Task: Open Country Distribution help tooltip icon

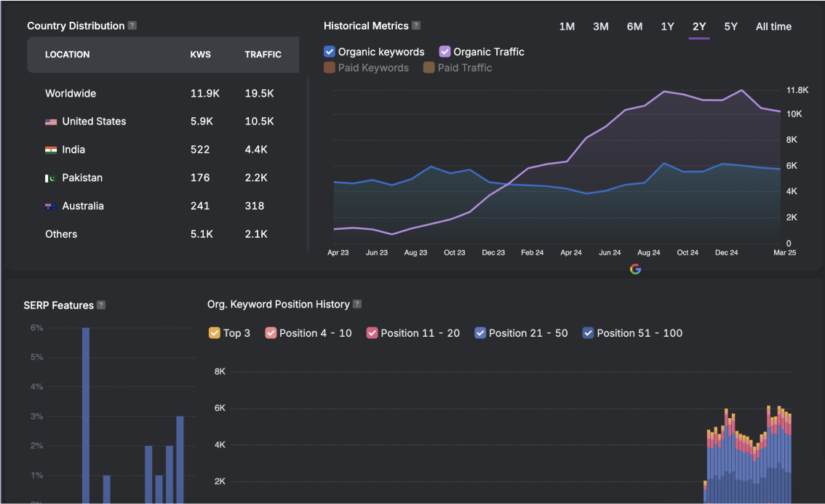Action: [x=132, y=25]
